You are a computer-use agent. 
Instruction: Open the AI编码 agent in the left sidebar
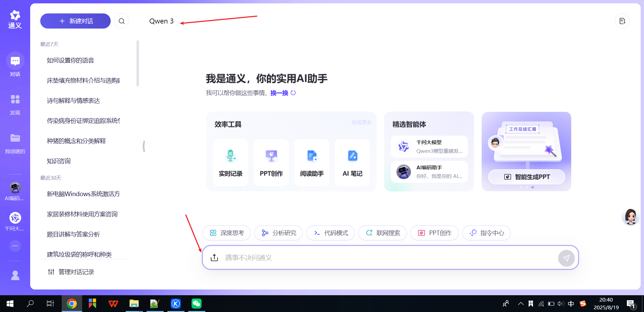(x=15, y=191)
